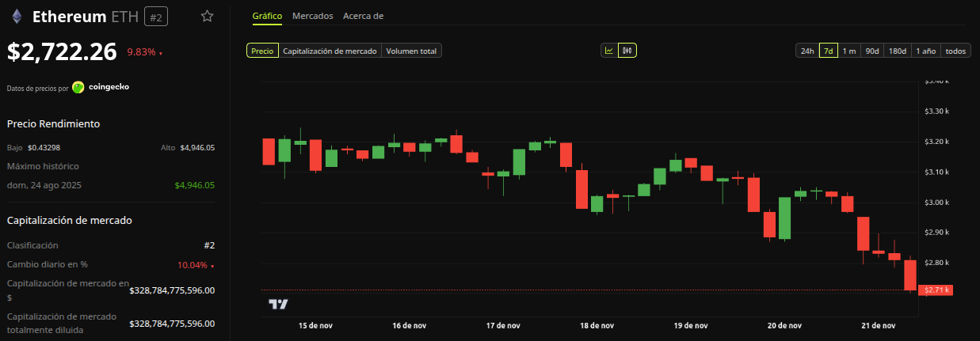Click the Máximo histórico label
Image resolution: width=980 pixels, height=341 pixels.
(43, 166)
